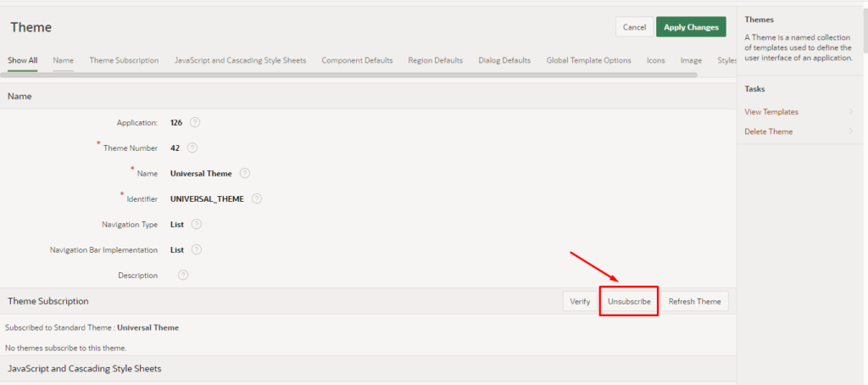
Task: Click help icon beside Description
Action: 183,275
